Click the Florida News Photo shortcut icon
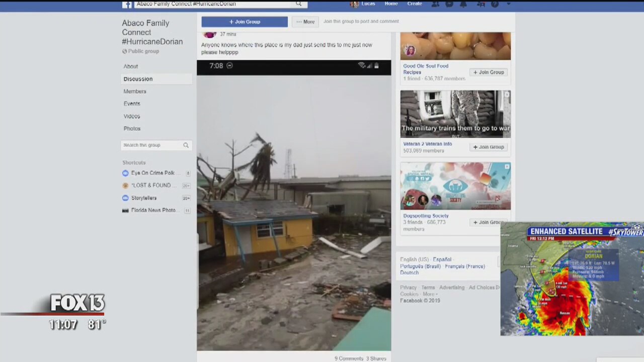 [125, 211]
